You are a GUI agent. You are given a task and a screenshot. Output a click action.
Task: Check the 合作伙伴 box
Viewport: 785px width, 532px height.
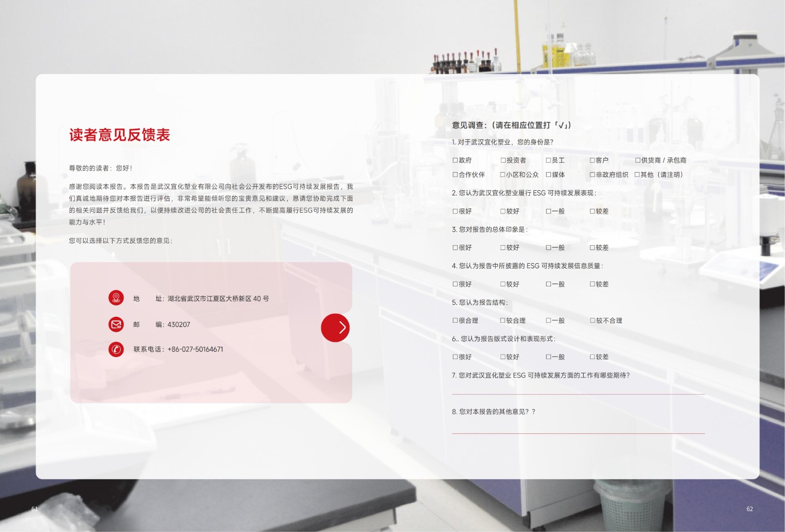(455, 175)
